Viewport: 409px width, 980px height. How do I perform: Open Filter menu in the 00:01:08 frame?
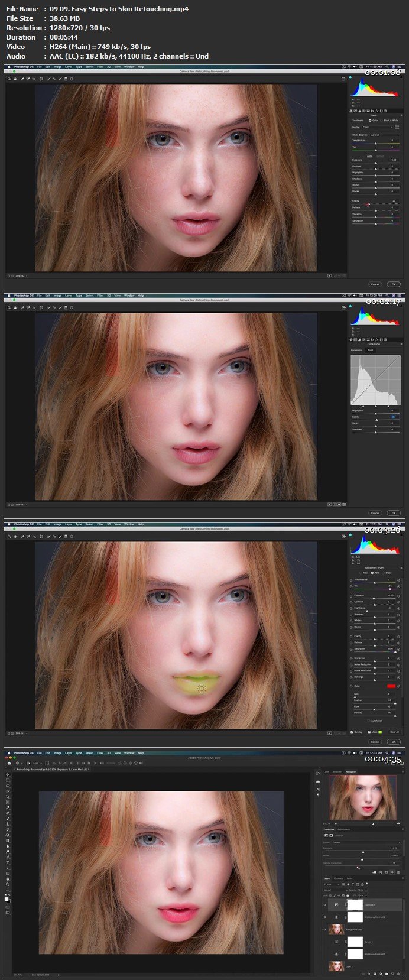pyautogui.click(x=100, y=67)
